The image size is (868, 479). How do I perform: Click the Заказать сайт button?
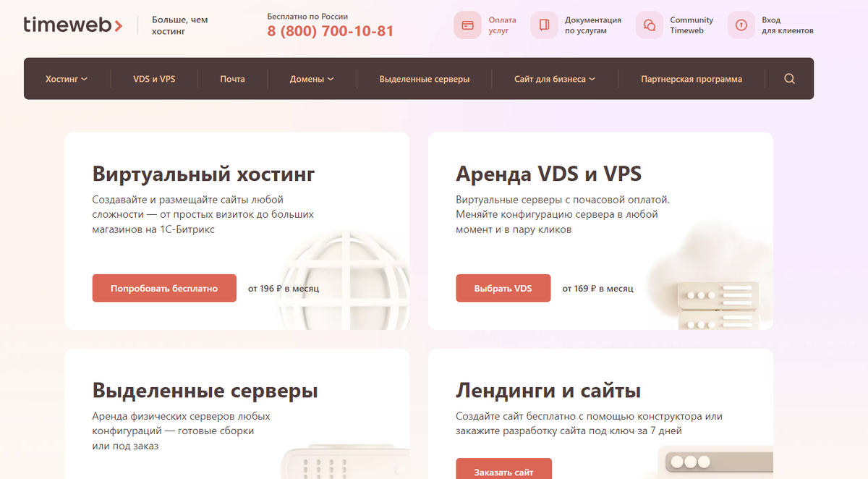pos(503,469)
